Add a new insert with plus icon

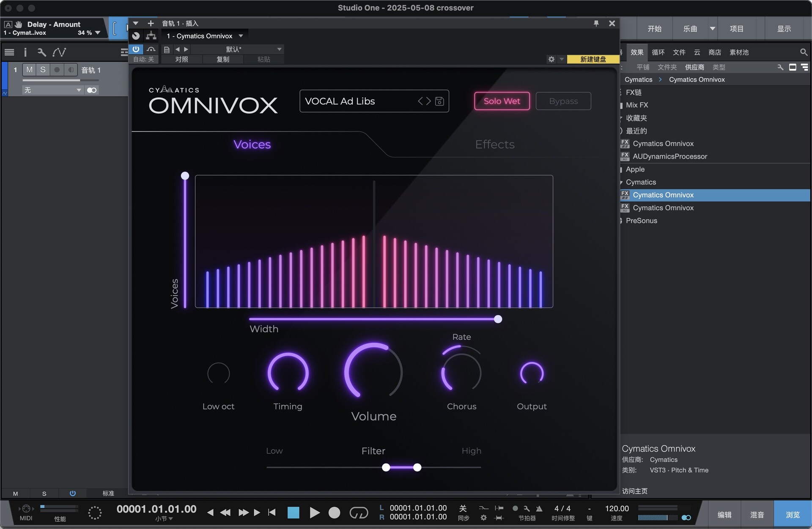151,23
